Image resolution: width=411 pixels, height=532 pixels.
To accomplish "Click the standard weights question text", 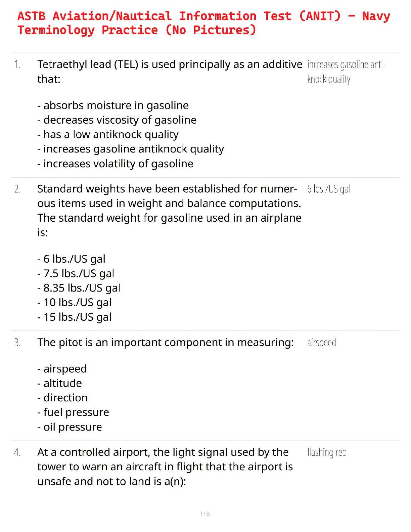I will click(x=169, y=210).
